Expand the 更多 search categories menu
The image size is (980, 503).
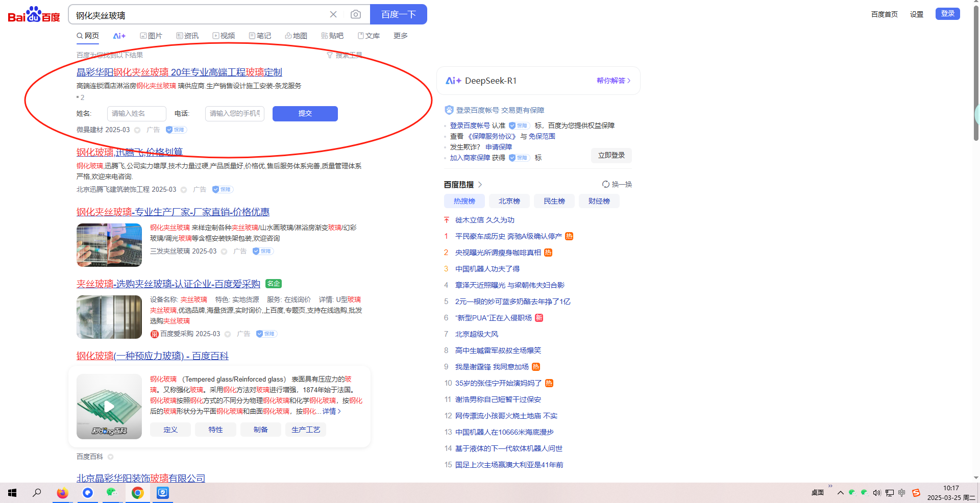[400, 36]
